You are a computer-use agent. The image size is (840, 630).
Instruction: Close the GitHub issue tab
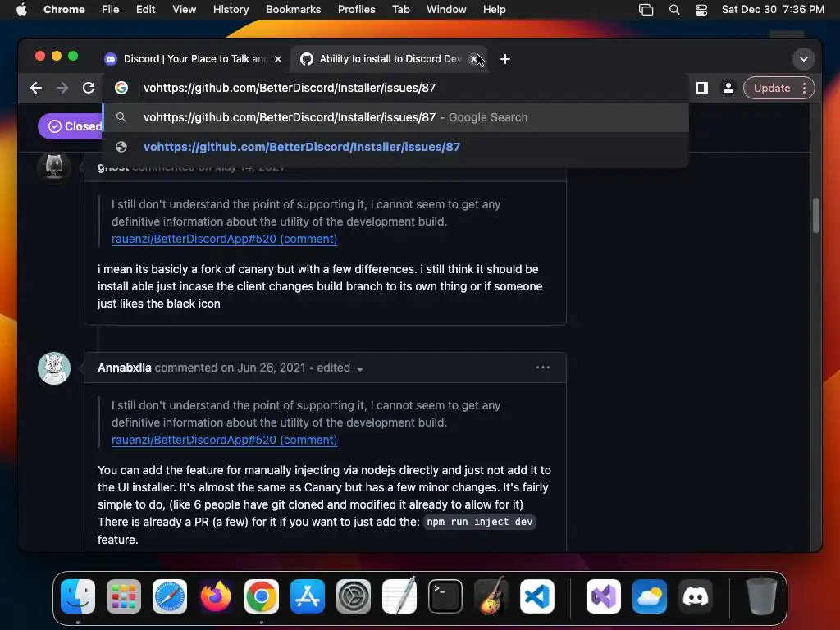pos(473,59)
